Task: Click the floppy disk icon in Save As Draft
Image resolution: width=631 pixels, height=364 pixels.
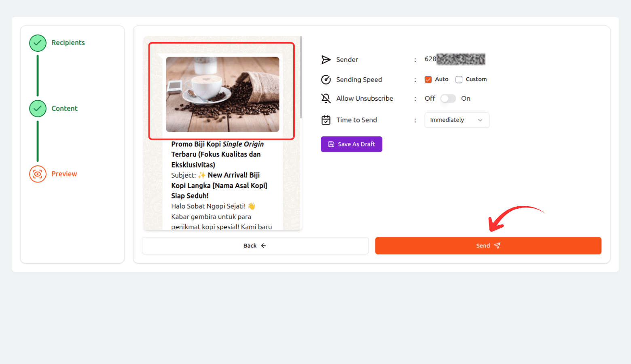Action: click(331, 144)
